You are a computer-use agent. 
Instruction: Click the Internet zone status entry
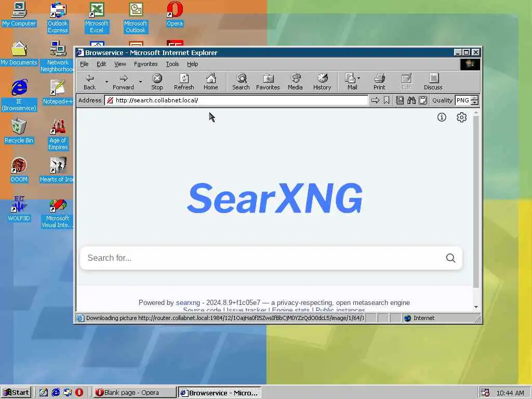coord(419,318)
